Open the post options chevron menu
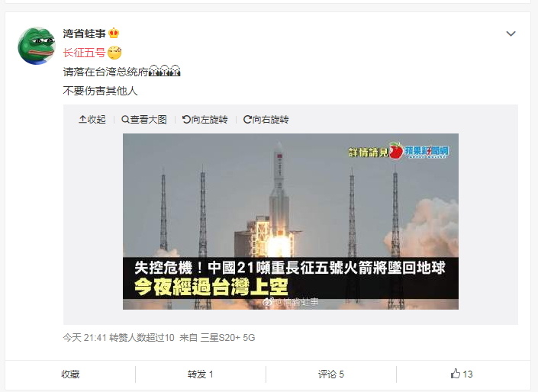This screenshot has height=392, width=538. coord(511,34)
